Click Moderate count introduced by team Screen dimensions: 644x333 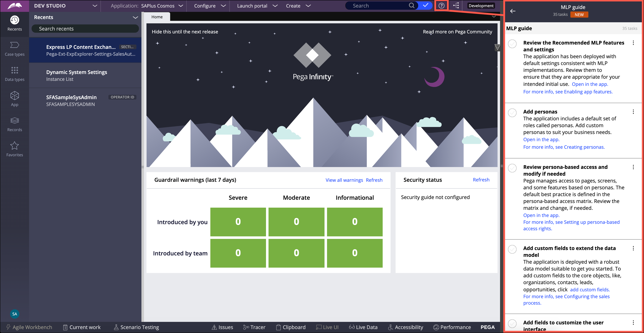click(x=296, y=253)
